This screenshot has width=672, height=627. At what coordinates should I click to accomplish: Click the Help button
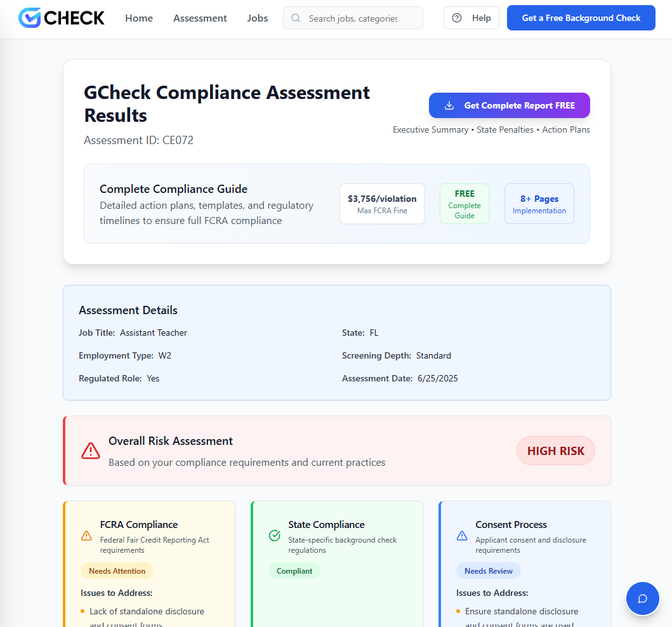tap(471, 18)
